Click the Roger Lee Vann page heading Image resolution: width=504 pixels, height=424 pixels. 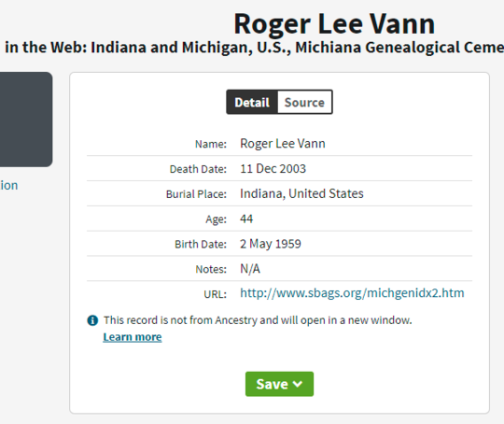click(x=334, y=23)
